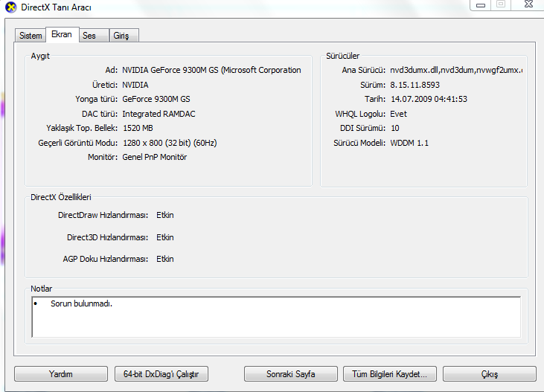
Task: Click the Notlar group label
Action: [41, 289]
